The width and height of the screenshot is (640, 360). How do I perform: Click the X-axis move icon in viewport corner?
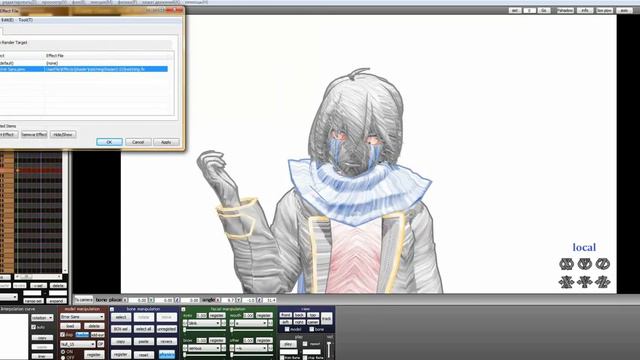coord(566,282)
